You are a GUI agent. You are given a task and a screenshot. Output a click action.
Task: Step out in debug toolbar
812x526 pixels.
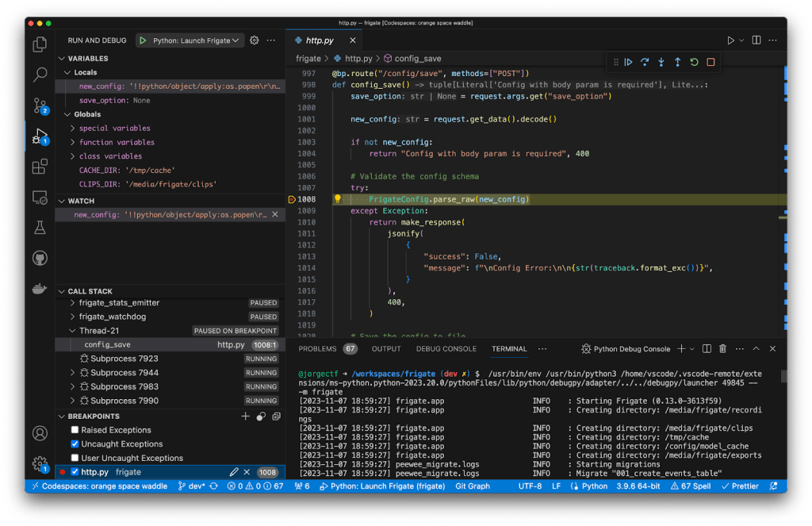(x=678, y=62)
